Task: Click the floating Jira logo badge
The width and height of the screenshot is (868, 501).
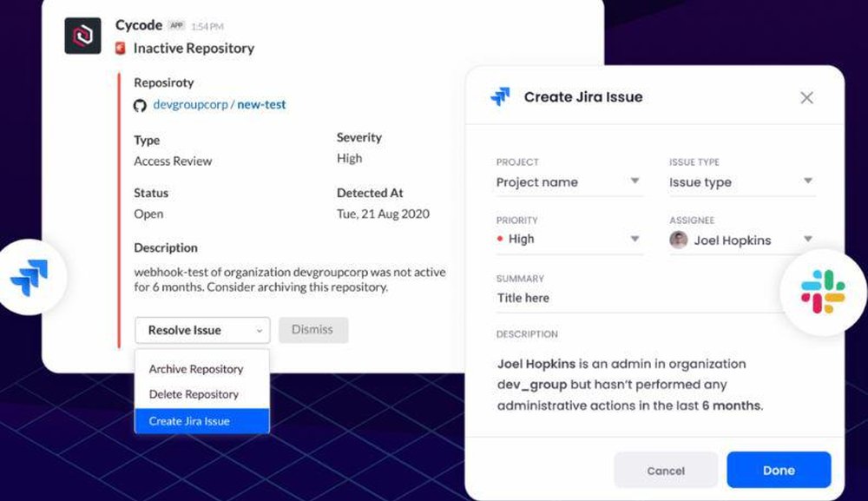Action: pos(30,277)
